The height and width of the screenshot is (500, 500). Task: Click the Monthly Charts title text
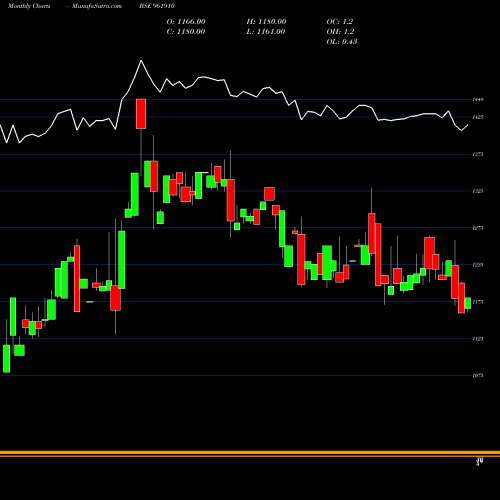click(x=29, y=6)
